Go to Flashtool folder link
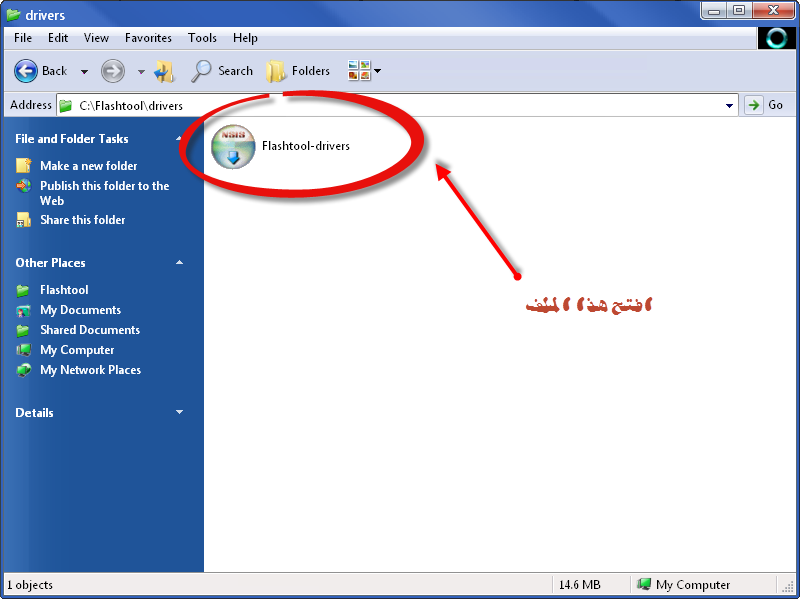 click(x=64, y=290)
